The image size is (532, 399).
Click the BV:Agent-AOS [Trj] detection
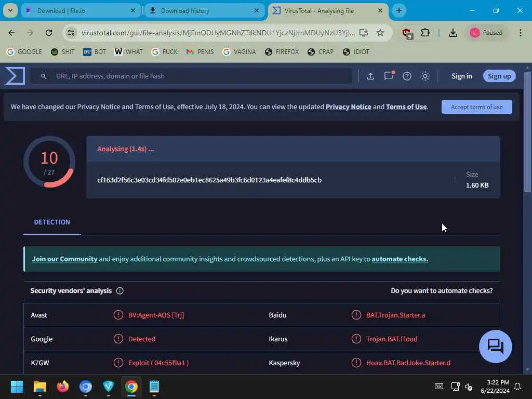tap(156, 315)
